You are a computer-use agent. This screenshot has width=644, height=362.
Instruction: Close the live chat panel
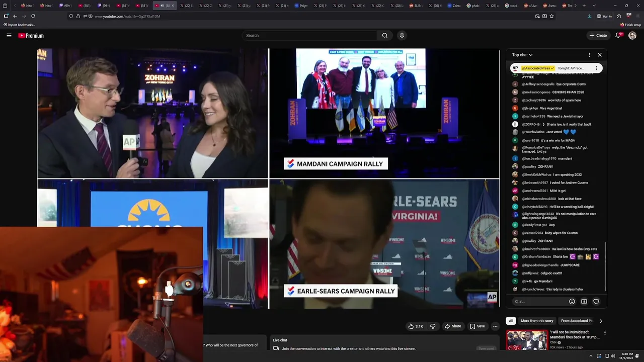pyautogui.click(x=600, y=55)
